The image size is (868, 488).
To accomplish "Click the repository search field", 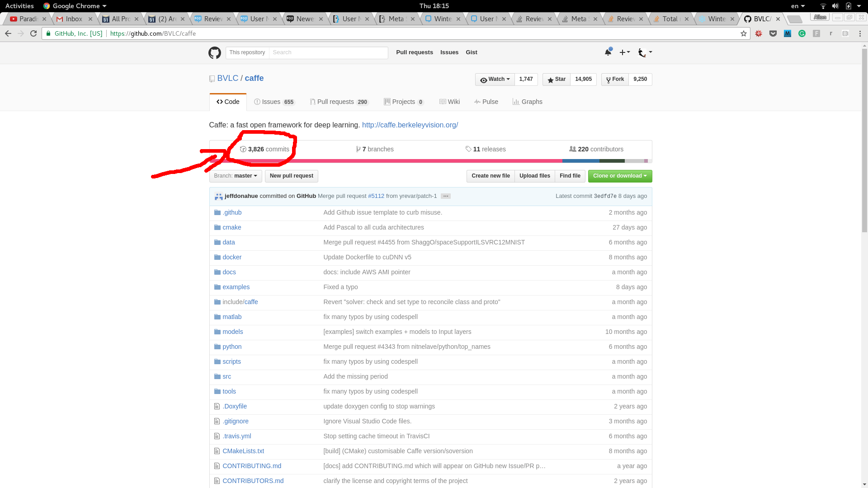I will click(328, 52).
